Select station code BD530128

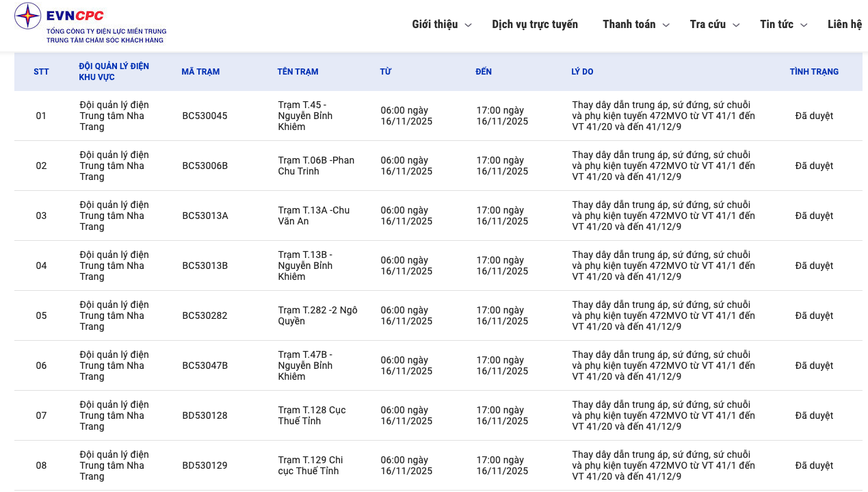[205, 416]
